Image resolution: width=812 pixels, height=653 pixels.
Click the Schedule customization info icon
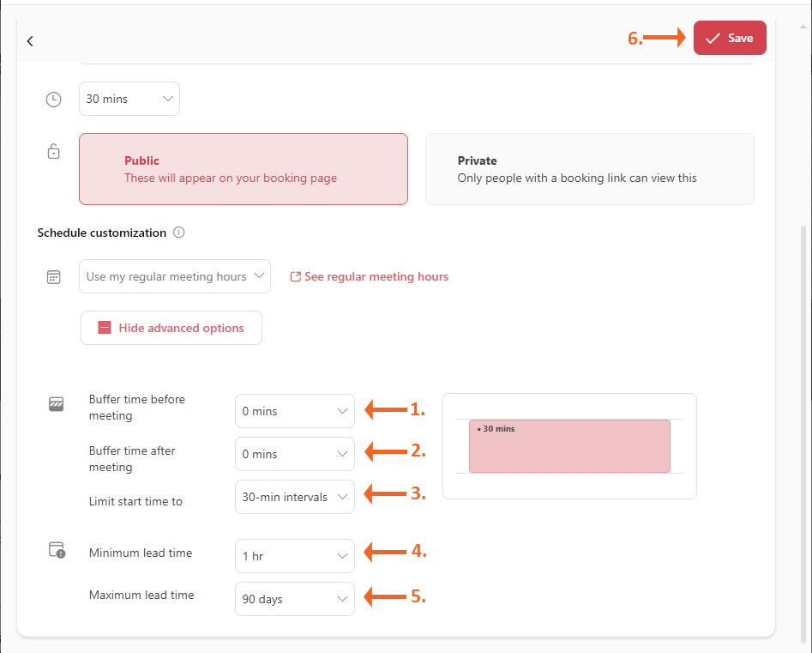coord(179,233)
